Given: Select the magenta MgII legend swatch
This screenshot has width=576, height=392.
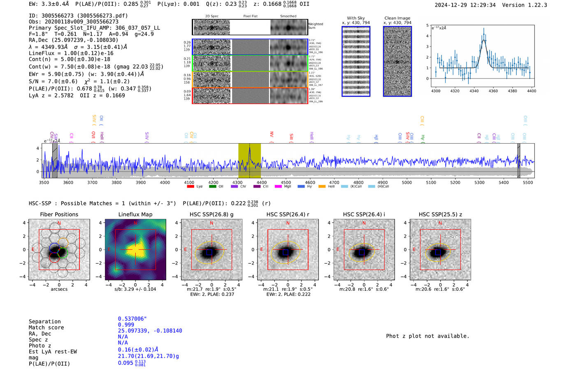Looking at the screenshot, I should [x=278, y=186].
